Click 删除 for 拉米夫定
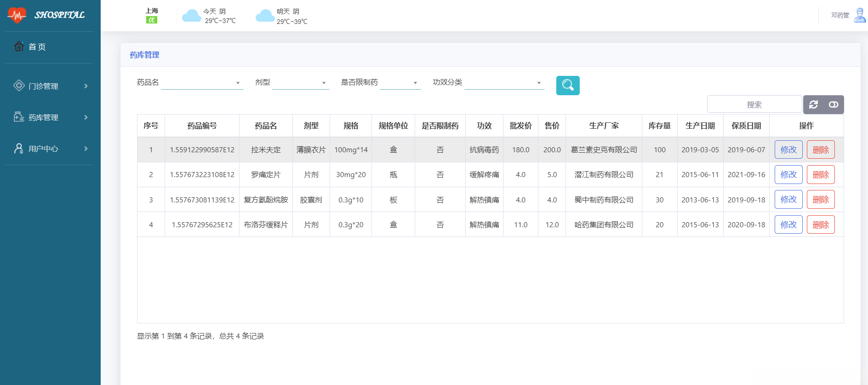868x385 pixels. [821, 149]
